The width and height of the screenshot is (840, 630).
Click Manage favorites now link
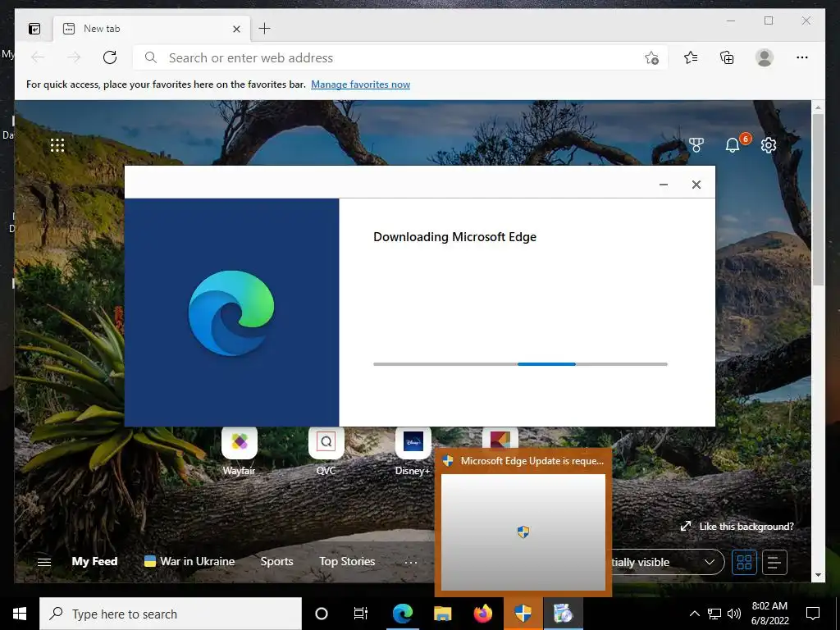pos(361,84)
